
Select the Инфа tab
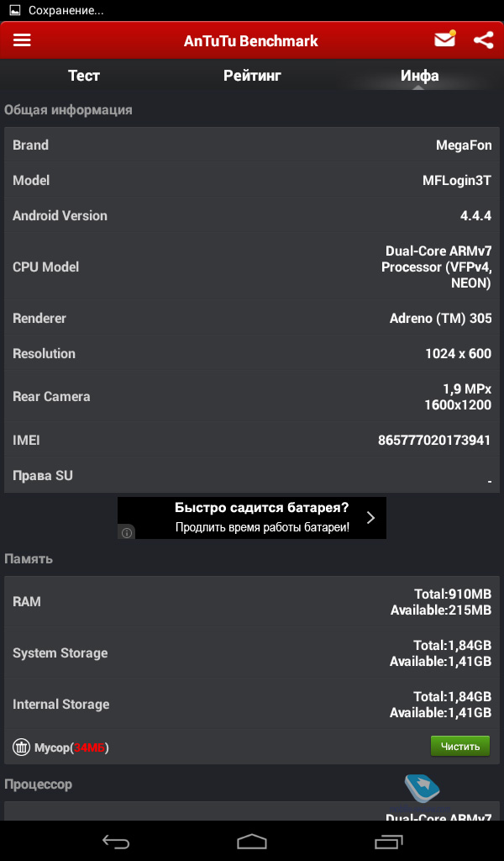[x=419, y=76]
